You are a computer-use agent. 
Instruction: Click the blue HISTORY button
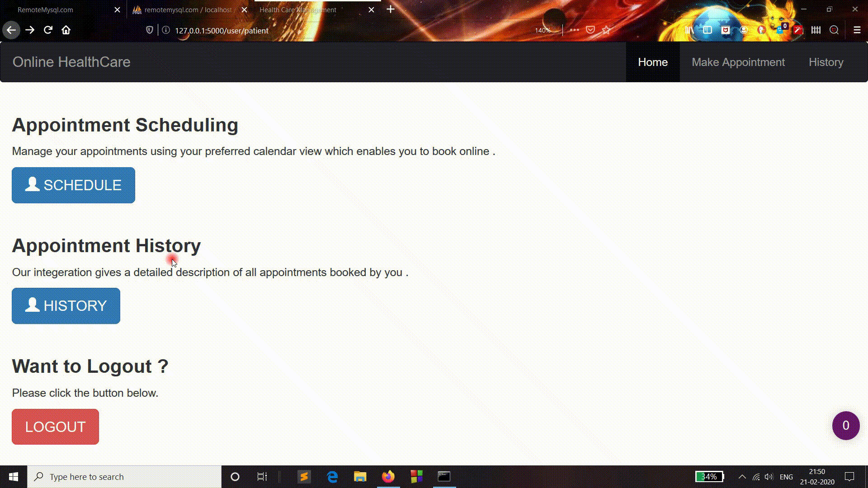[66, 306]
